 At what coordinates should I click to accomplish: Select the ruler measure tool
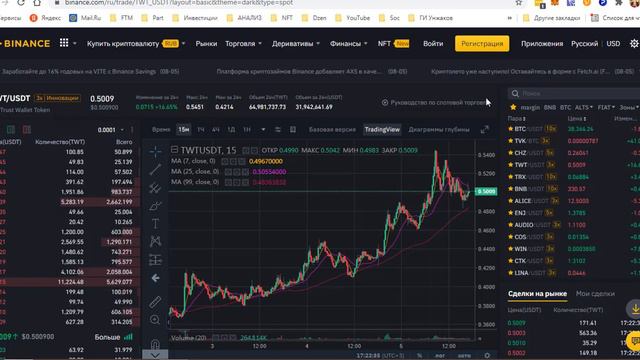click(155, 302)
